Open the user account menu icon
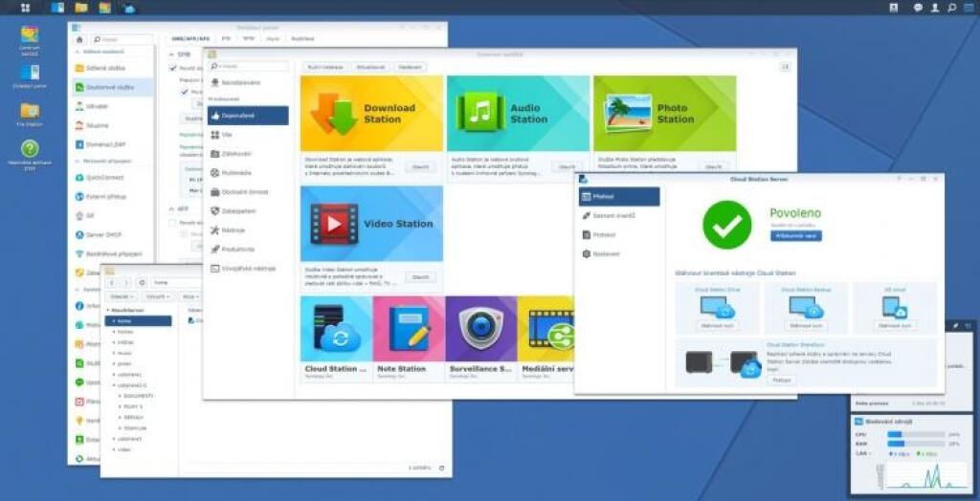Viewport: 980px width, 501px height. coord(935,8)
